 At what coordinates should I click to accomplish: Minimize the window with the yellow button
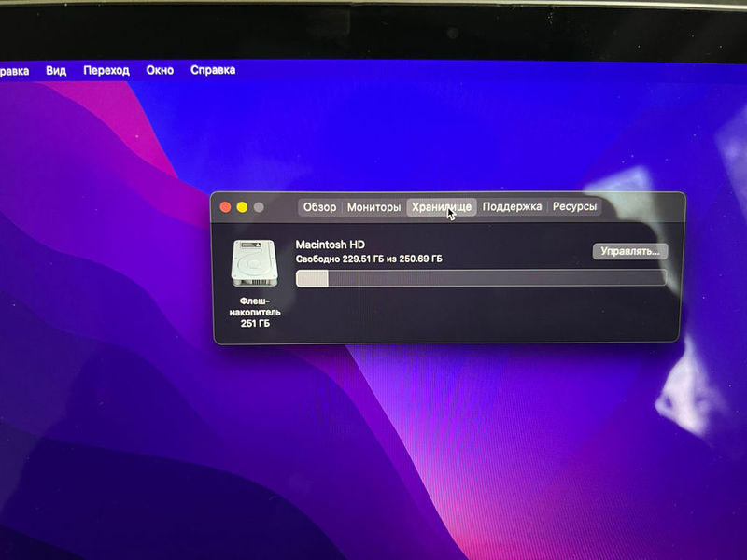tap(242, 207)
